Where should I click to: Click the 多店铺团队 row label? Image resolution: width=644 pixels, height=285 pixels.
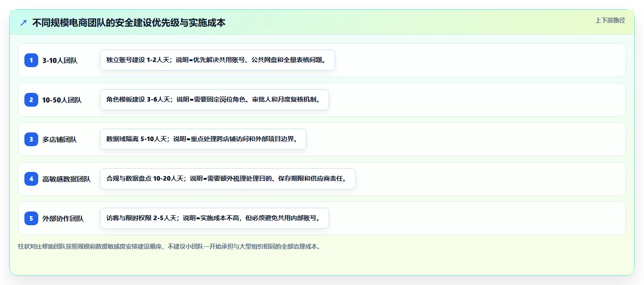(x=59, y=139)
